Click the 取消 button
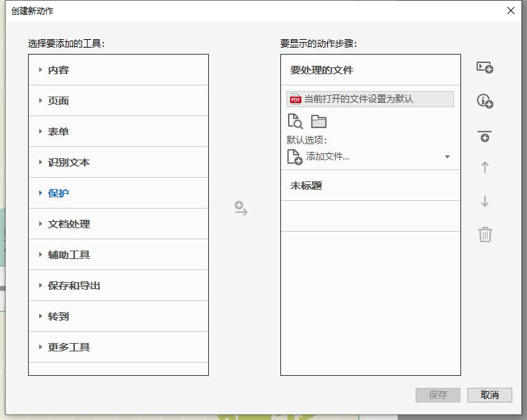 click(490, 395)
